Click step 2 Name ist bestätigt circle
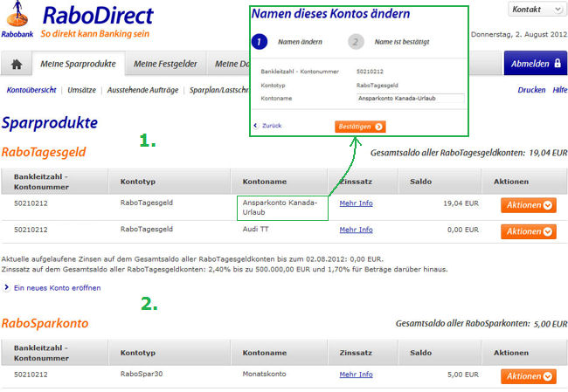This screenshot has width=568, height=392. tap(356, 42)
